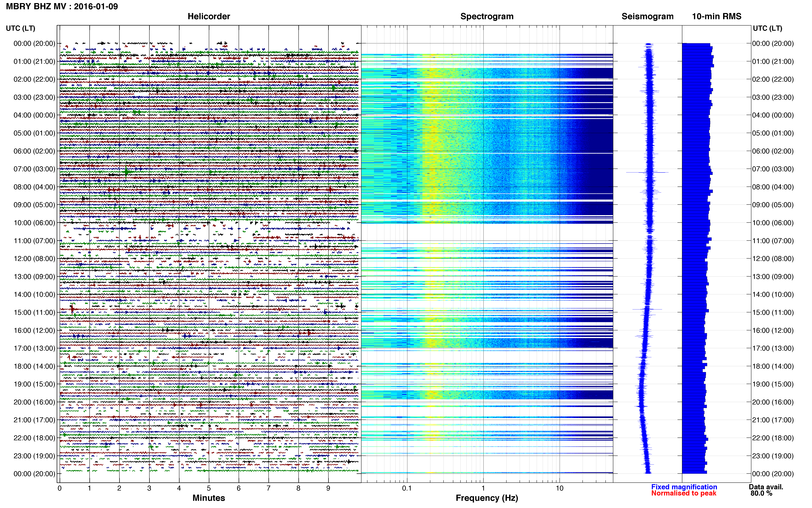Click the right '05:00 (01:00)' time label

tap(773, 133)
